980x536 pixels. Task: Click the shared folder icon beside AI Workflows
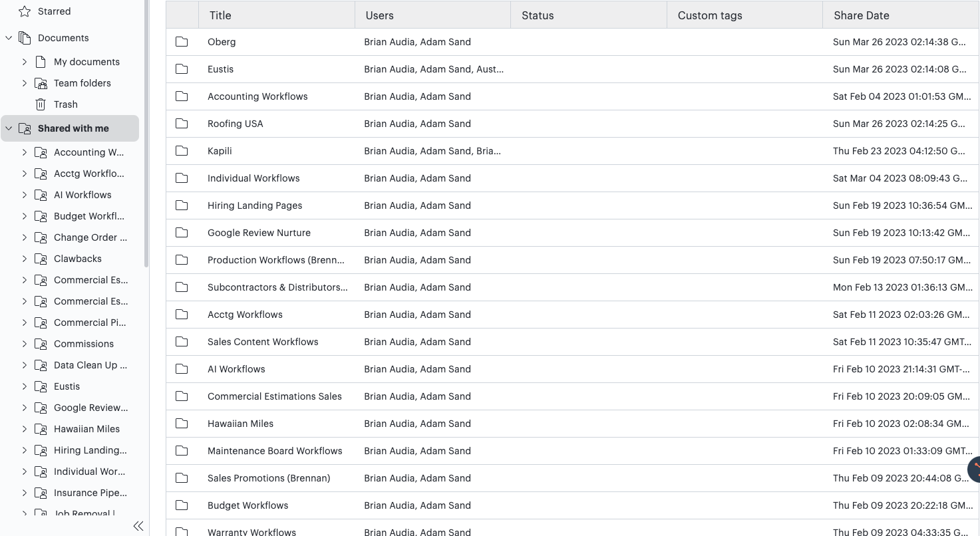[41, 194]
